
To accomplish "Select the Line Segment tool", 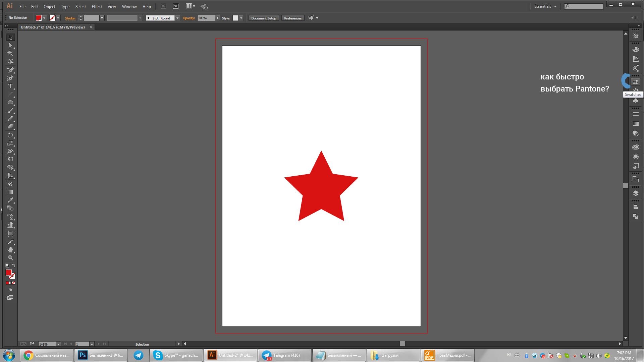I will (10, 95).
